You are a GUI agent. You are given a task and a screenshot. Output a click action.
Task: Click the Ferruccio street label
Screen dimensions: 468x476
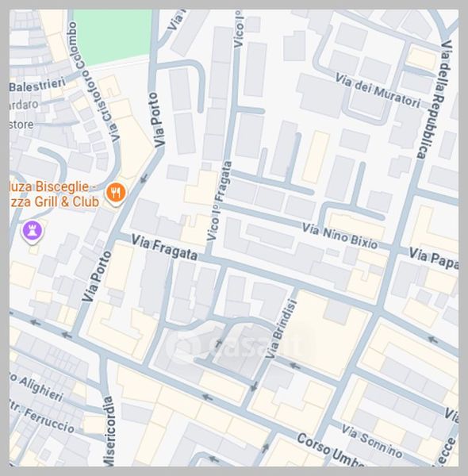pos(42,417)
